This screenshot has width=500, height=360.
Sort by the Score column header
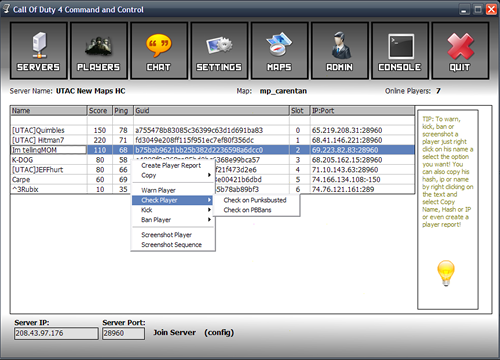coord(100,111)
